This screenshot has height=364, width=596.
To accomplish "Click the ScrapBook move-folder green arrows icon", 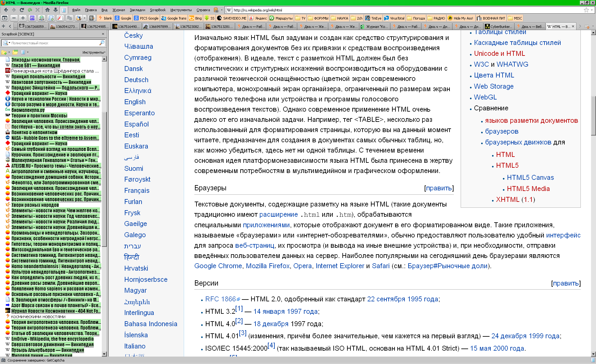I will click(15, 52).
